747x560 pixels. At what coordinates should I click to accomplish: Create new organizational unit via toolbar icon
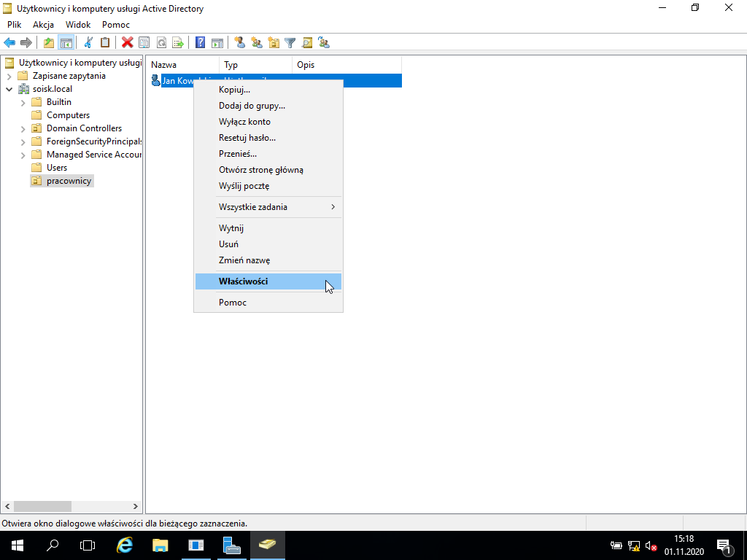tap(274, 43)
